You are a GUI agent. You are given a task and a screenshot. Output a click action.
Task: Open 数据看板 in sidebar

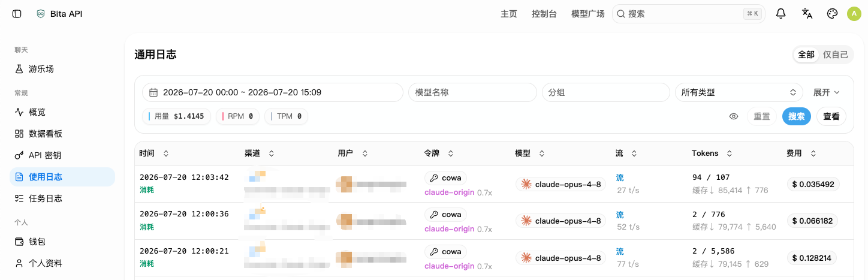coord(62,134)
